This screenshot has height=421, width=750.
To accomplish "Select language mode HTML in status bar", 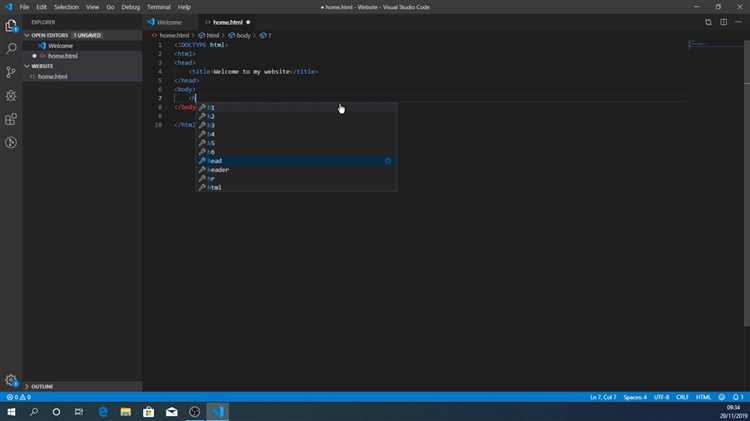I will (x=703, y=397).
